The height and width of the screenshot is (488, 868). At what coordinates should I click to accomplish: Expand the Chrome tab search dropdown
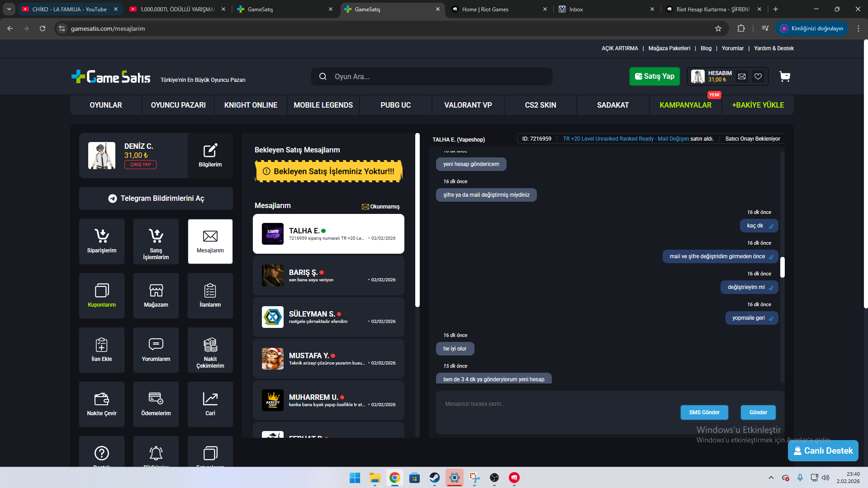[x=9, y=9]
